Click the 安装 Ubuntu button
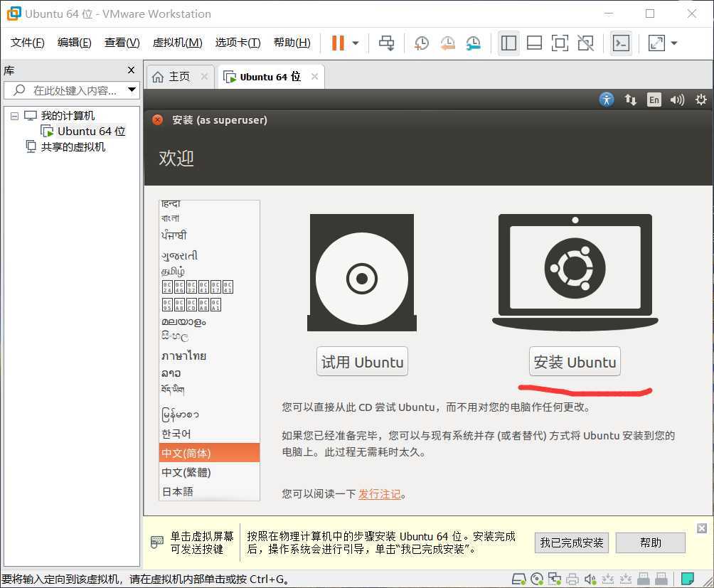This screenshot has height=588, width=714. pyautogui.click(x=575, y=361)
